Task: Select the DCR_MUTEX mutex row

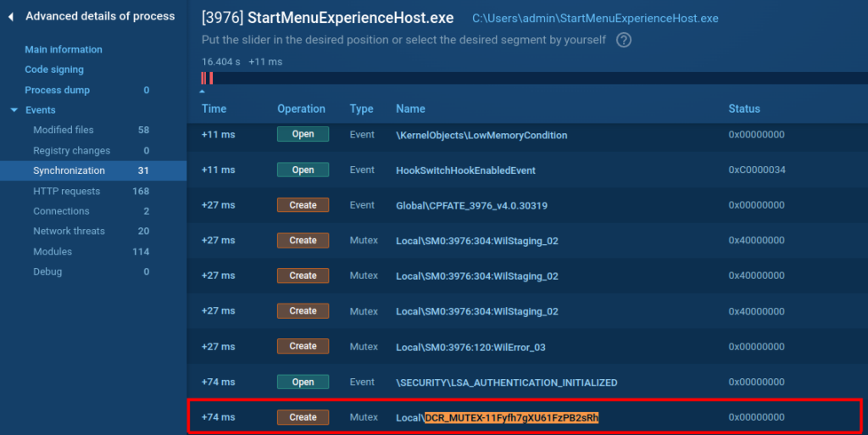Action: click(524, 417)
